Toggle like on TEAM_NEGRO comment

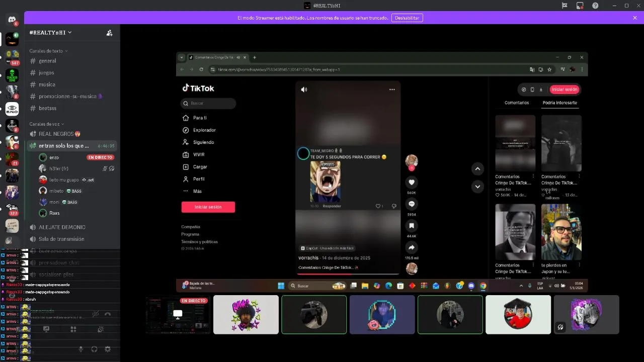(x=378, y=206)
